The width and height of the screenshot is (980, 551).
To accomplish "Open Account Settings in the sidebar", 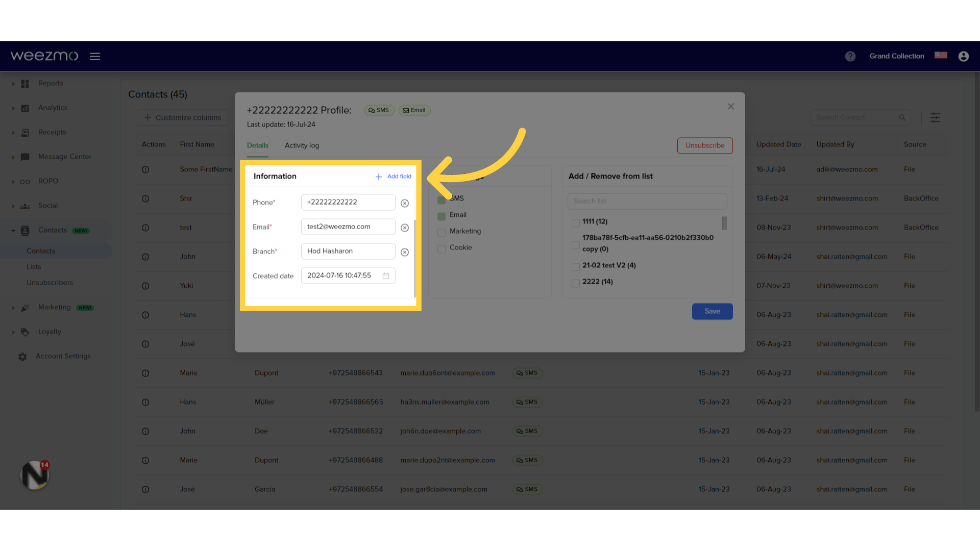I will pos(63,356).
